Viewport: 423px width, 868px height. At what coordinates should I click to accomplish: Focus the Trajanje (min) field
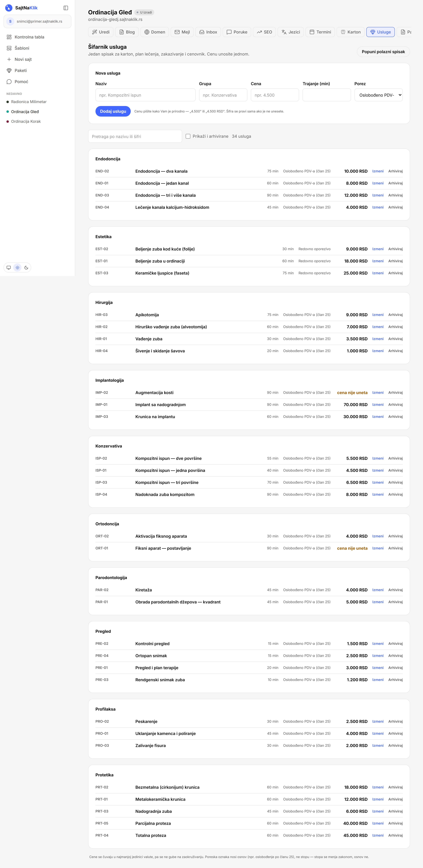(x=327, y=95)
